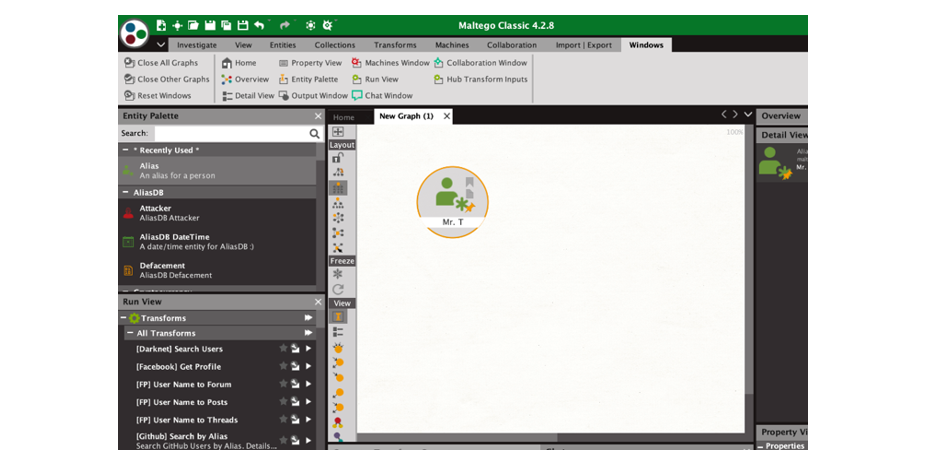Switch to the Collections tab
This screenshot has width=931, height=467.
(335, 45)
